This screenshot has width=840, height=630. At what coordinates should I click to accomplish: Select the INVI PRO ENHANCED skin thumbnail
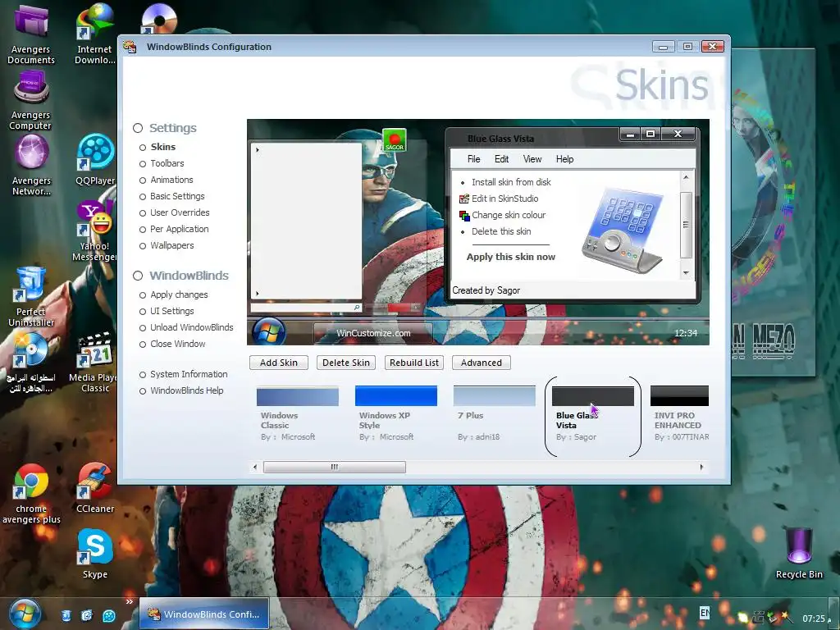pyautogui.click(x=679, y=396)
